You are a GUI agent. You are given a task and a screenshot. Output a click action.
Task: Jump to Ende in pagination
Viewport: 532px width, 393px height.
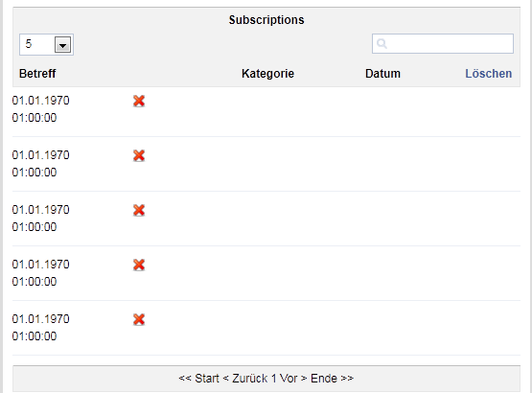tap(333, 378)
